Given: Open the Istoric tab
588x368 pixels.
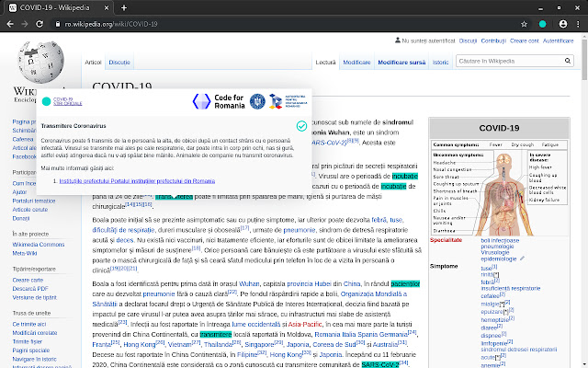Looking at the screenshot, I should (x=441, y=62).
